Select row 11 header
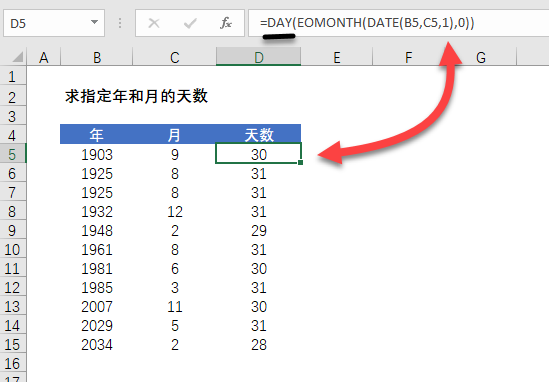 click(x=12, y=268)
